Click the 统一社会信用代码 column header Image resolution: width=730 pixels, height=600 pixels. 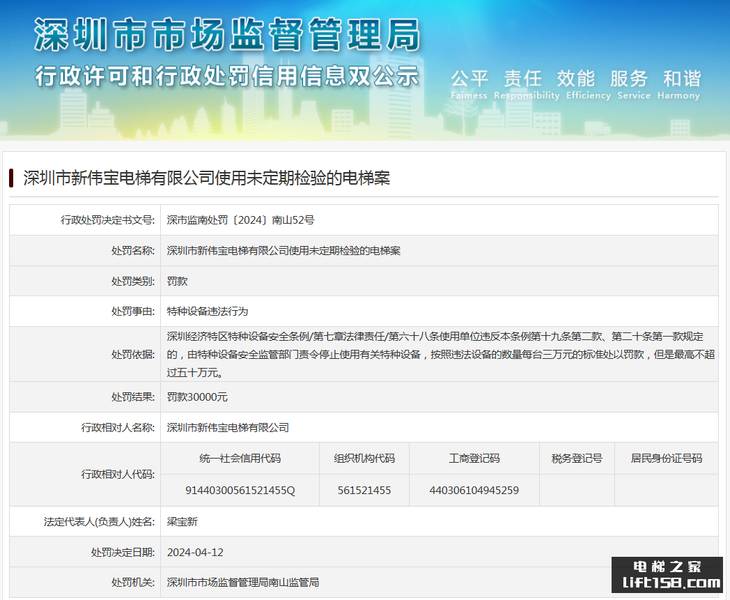click(x=240, y=458)
